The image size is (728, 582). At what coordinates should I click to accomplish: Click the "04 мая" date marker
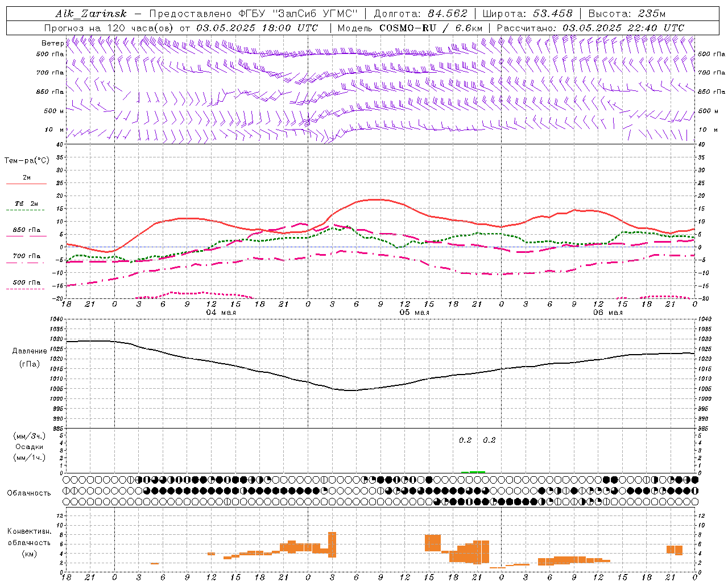pos(221,313)
